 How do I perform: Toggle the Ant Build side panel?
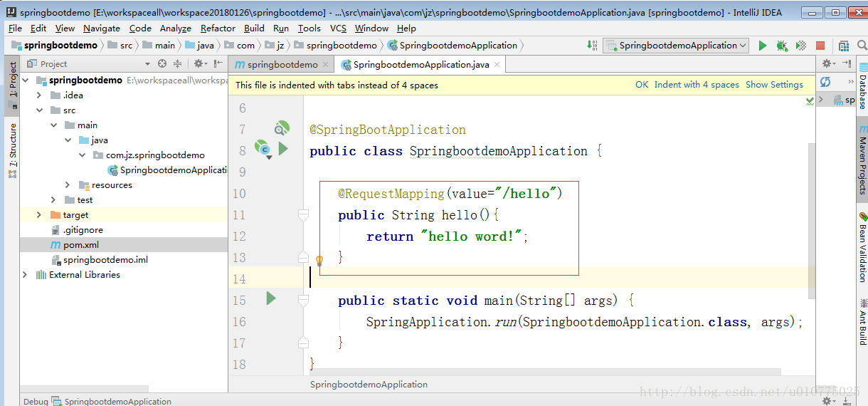pyautogui.click(x=862, y=321)
